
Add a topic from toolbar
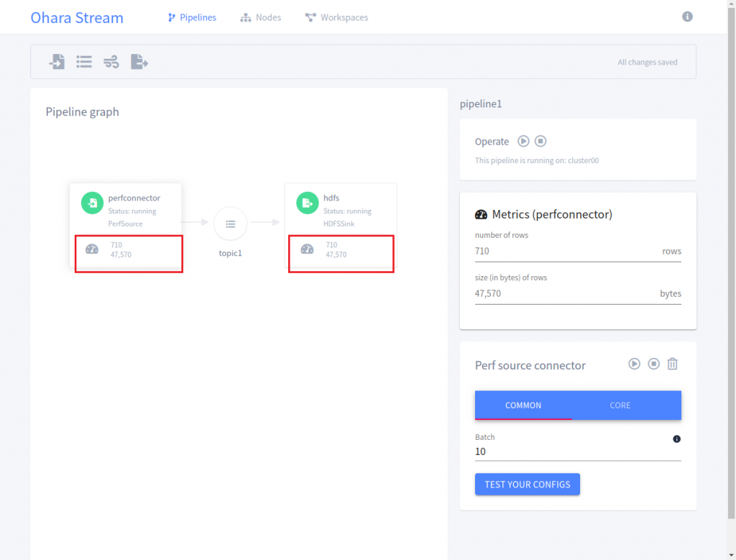click(x=84, y=62)
